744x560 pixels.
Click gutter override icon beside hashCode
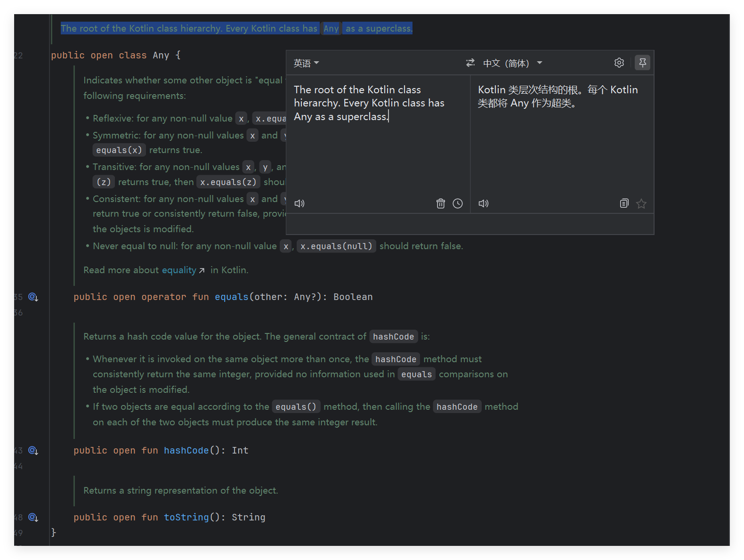click(33, 450)
